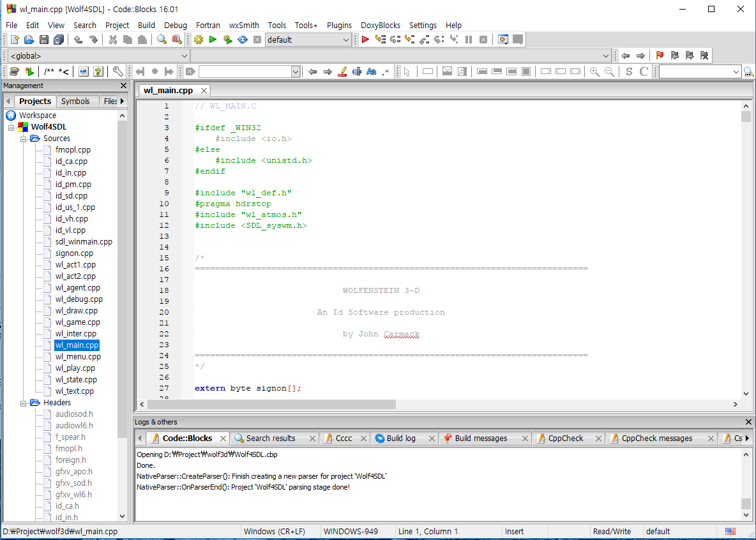Close the Logs & others panel
756x540 pixels.
(748, 422)
